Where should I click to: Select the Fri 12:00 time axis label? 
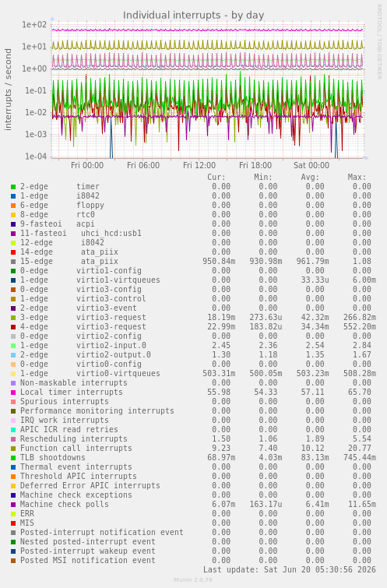pyautogui.click(x=199, y=165)
